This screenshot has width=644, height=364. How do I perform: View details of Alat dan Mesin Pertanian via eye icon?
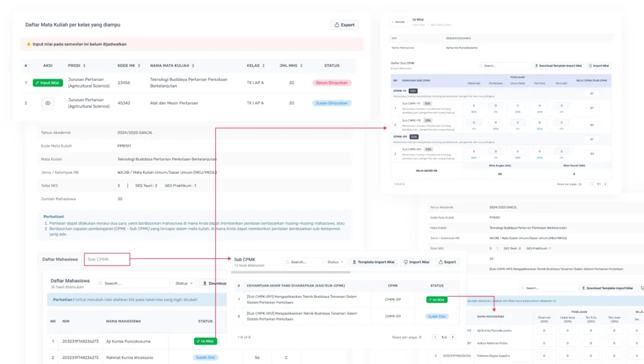pyautogui.click(x=48, y=103)
